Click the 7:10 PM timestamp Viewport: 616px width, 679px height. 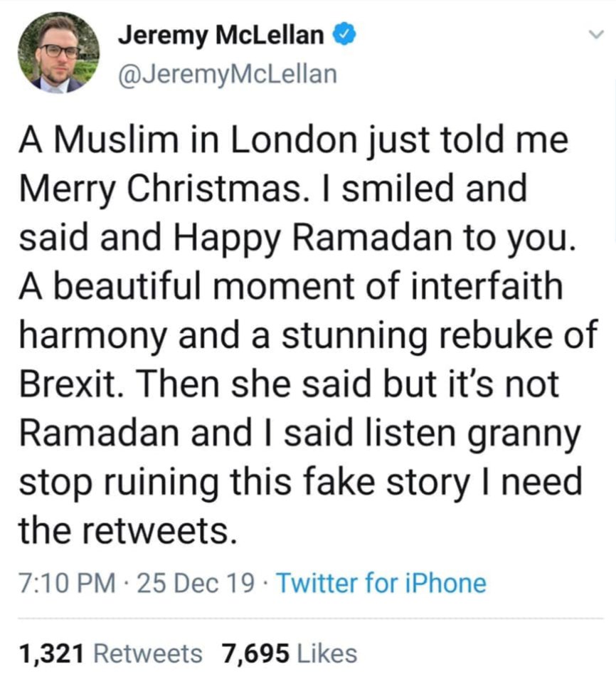click(x=65, y=584)
